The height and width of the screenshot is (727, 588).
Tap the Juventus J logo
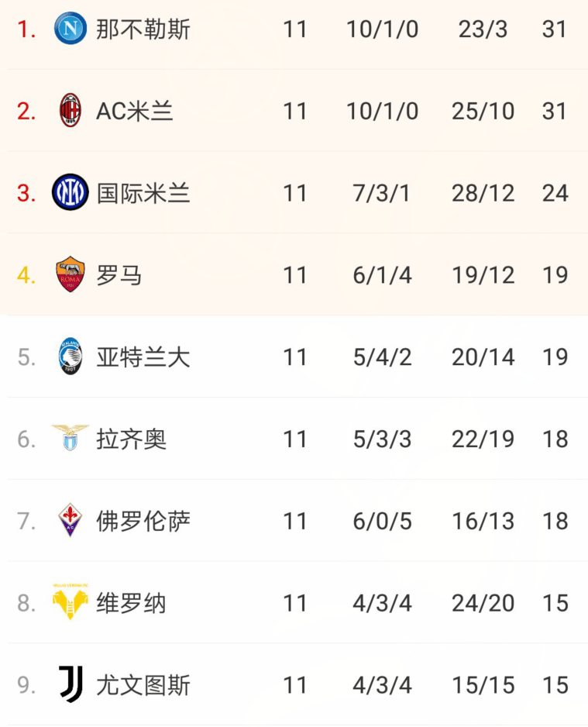pyautogui.click(x=71, y=684)
